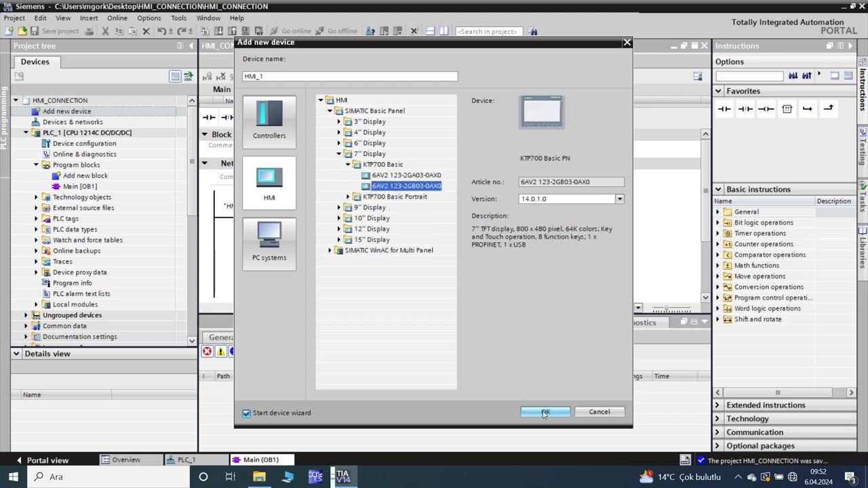This screenshot has height=488, width=868.
Task: Expand the 9'' Display node
Action: [339, 207]
